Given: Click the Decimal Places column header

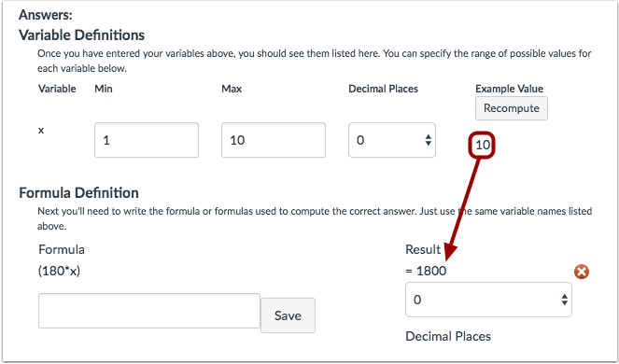Looking at the screenshot, I should coord(383,89).
